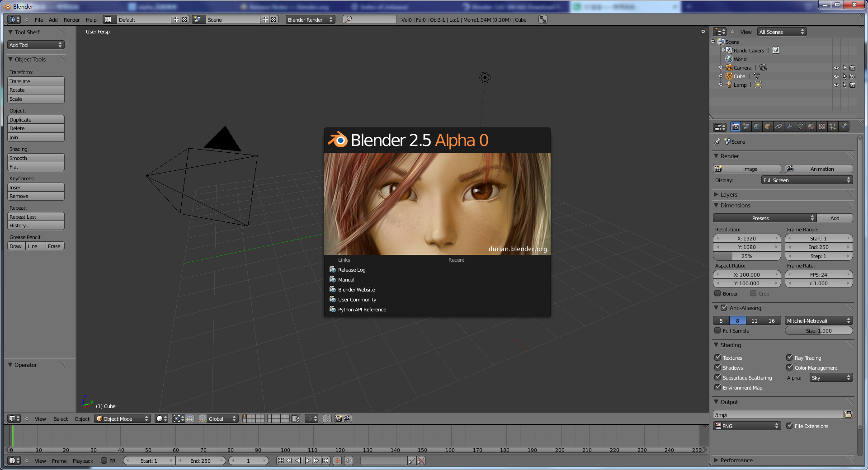
Task: Open the Object Data tab (triangle mesh icon)
Action: pos(800,127)
